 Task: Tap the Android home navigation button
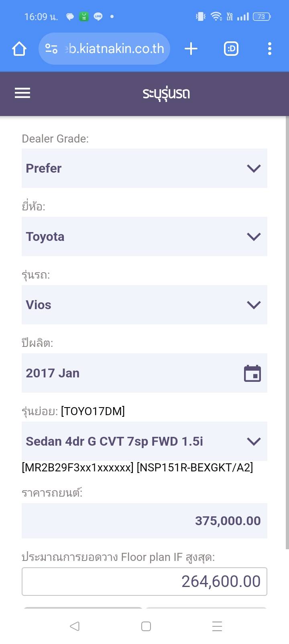(146, 626)
